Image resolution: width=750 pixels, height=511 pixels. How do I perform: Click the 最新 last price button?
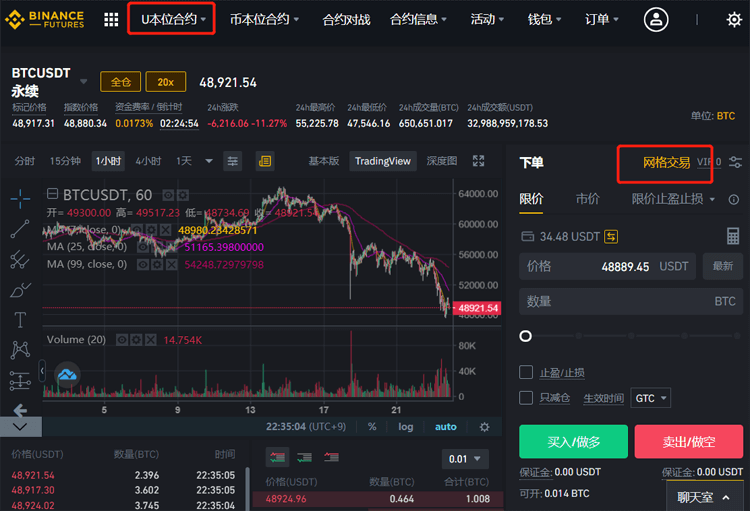[x=723, y=266]
